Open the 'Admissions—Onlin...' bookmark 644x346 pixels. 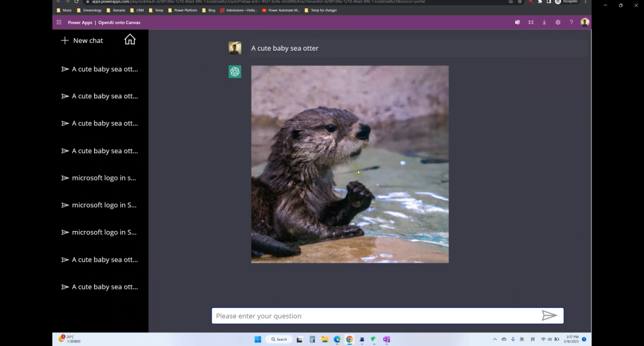tap(239, 10)
